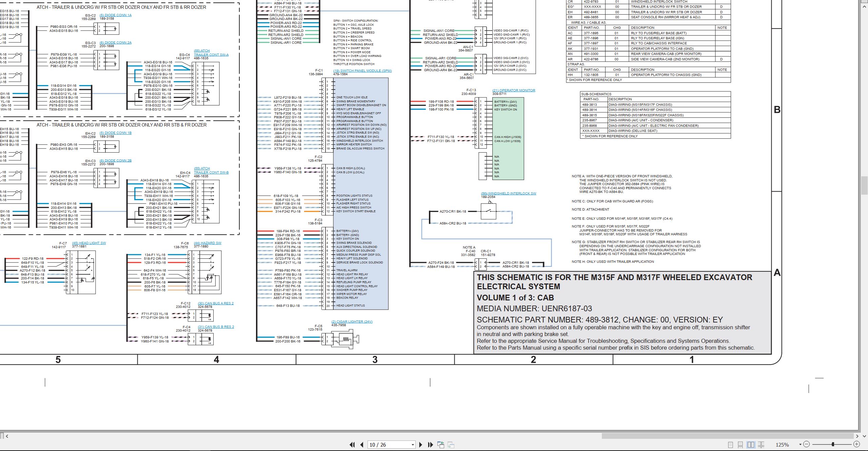Click the VOLUME 1 of 3: CAB heading

tap(515, 298)
